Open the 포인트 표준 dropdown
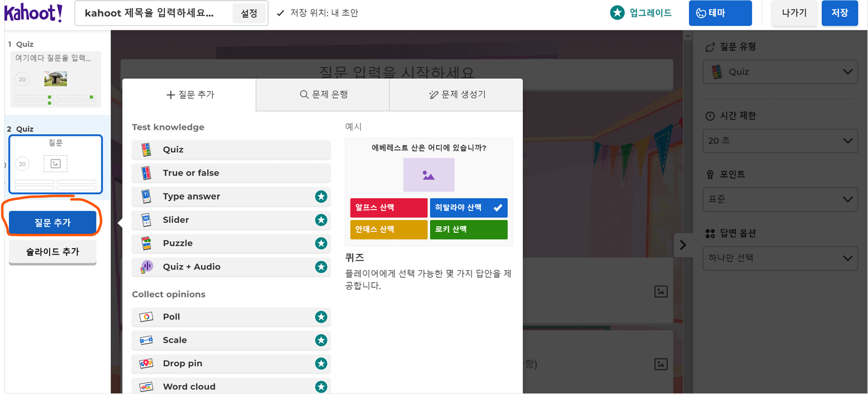The width and height of the screenshot is (868, 394). click(781, 199)
